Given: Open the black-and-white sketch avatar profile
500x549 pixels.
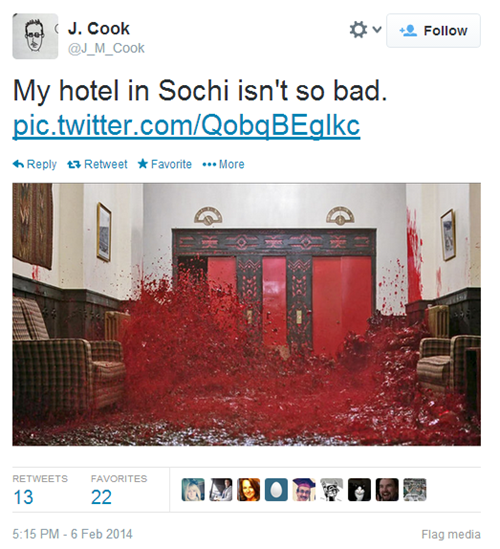Looking at the screenshot, I should point(332,489).
